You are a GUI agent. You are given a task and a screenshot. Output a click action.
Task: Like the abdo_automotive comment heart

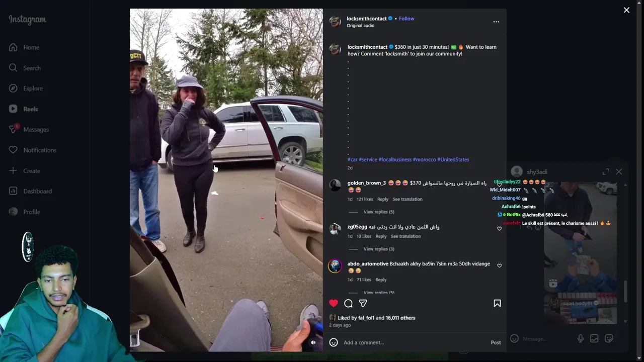tap(499, 265)
